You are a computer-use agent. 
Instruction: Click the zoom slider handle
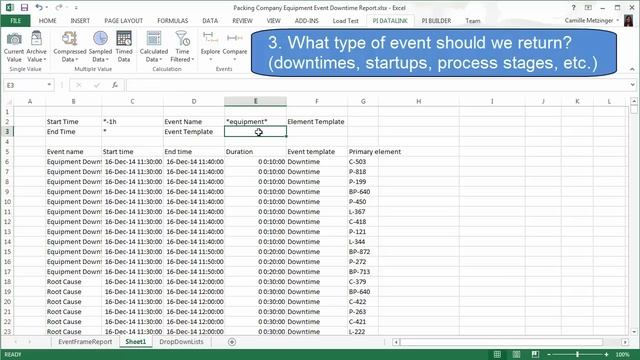pyautogui.click(x=578, y=354)
